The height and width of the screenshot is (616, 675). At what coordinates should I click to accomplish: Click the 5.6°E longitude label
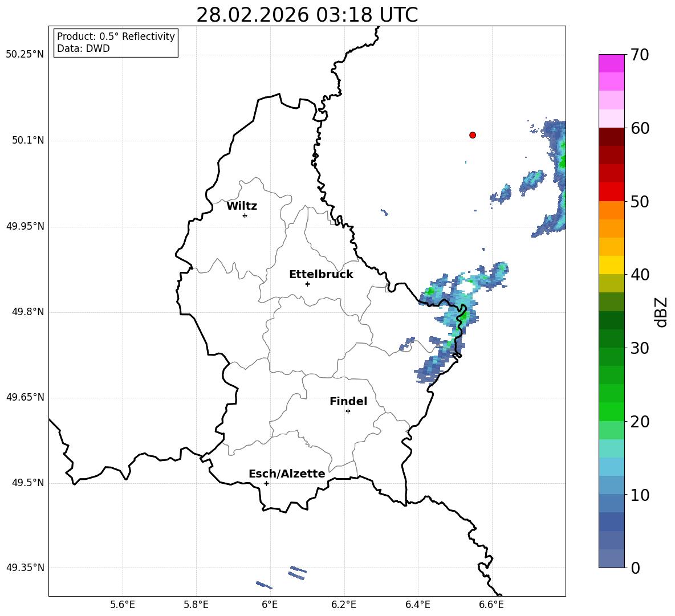pos(123,605)
